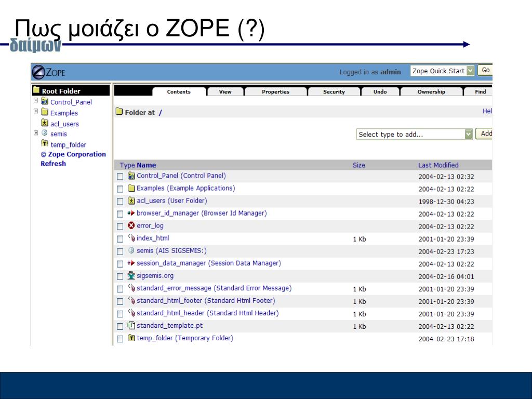Click Root Folder icon in tree
Viewport: 532px width, 399px height.
(36, 90)
